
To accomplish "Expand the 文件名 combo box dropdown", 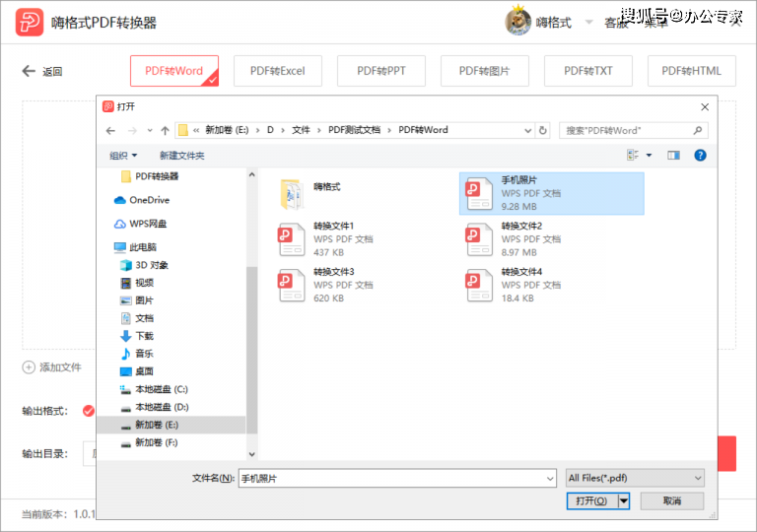I will (550, 479).
